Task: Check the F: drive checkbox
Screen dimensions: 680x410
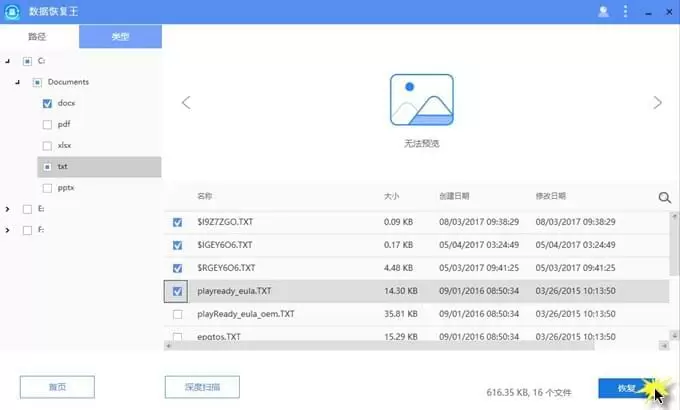Action: coord(27,230)
